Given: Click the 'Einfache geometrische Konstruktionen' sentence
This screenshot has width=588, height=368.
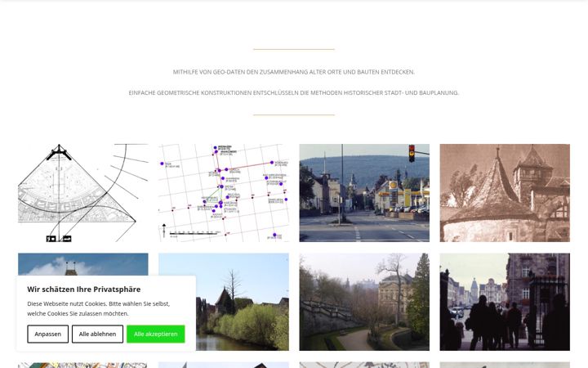Looking at the screenshot, I should pyautogui.click(x=294, y=92).
